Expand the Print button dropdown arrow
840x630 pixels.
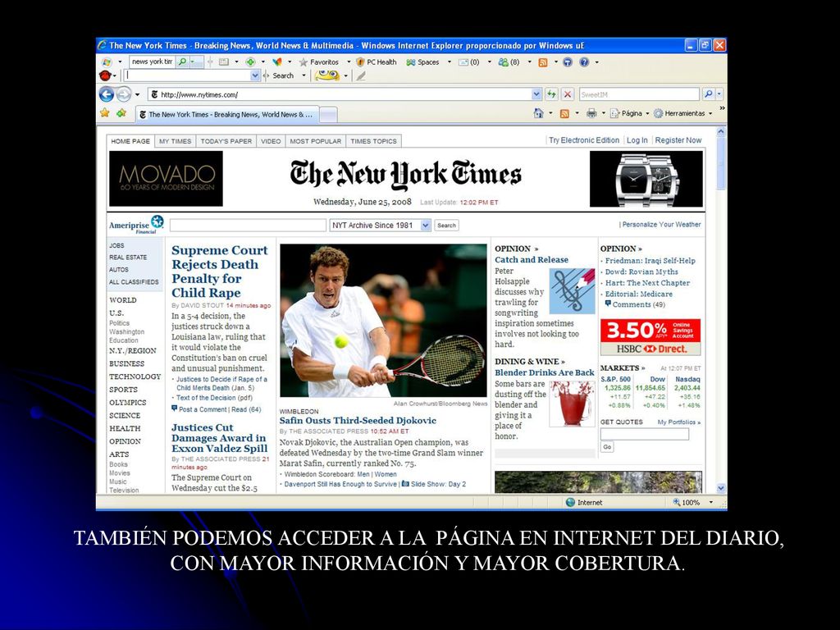coord(603,113)
